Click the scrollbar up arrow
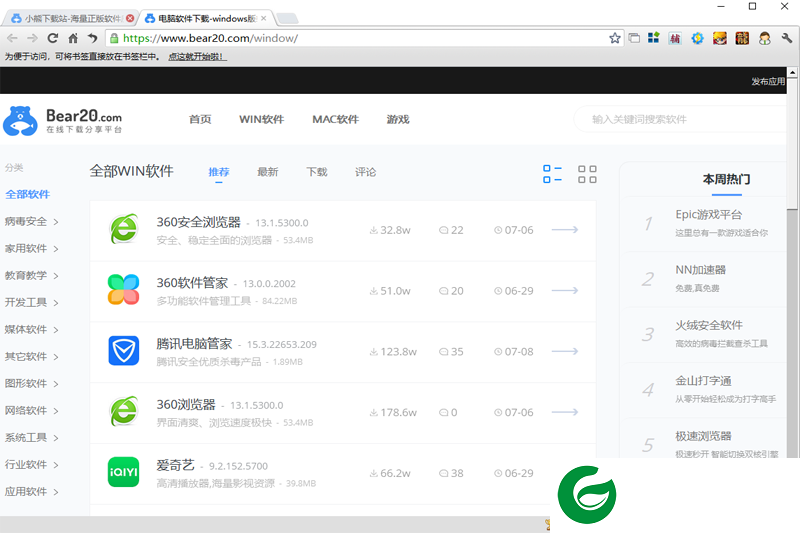Screen dimensions: 800x533 point(792,72)
